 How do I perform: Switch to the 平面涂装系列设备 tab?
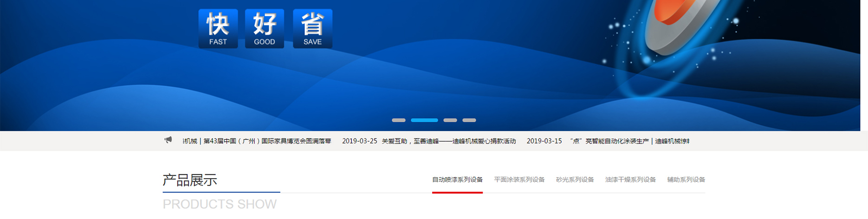[x=519, y=180]
